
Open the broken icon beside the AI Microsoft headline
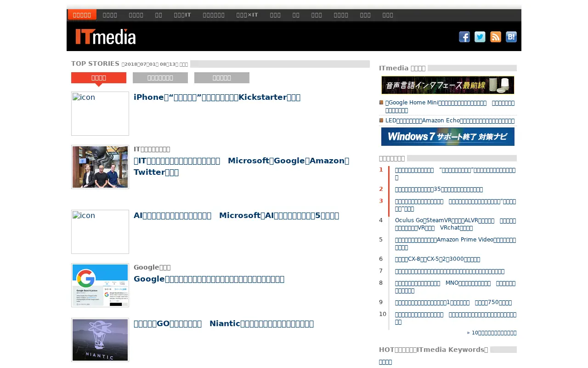tap(100, 232)
